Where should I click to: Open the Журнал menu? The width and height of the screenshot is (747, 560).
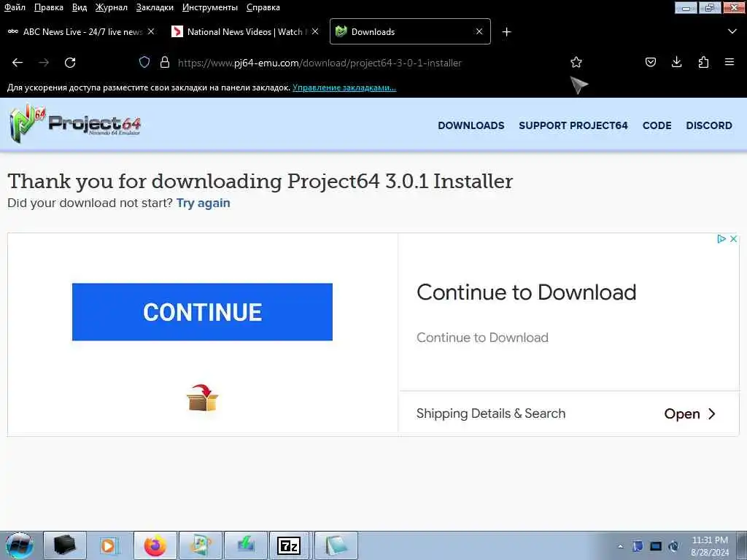[x=112, y=7]
